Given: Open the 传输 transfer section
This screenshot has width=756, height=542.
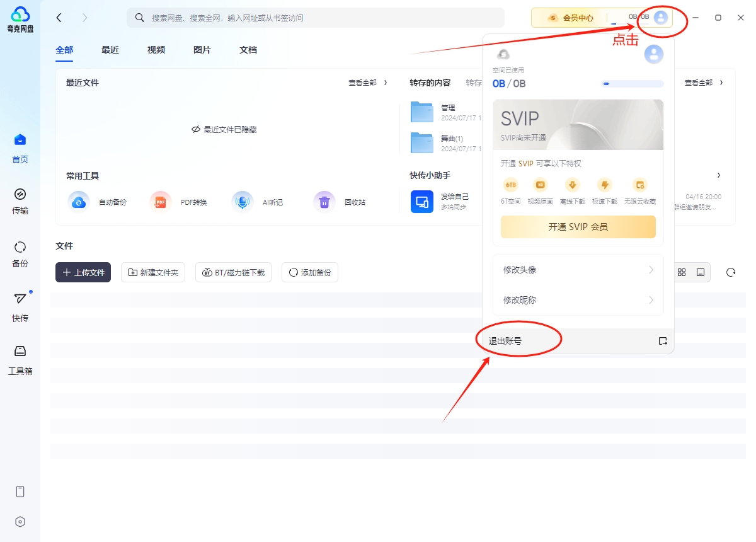Looking at the screenshot, I should 20,201.
